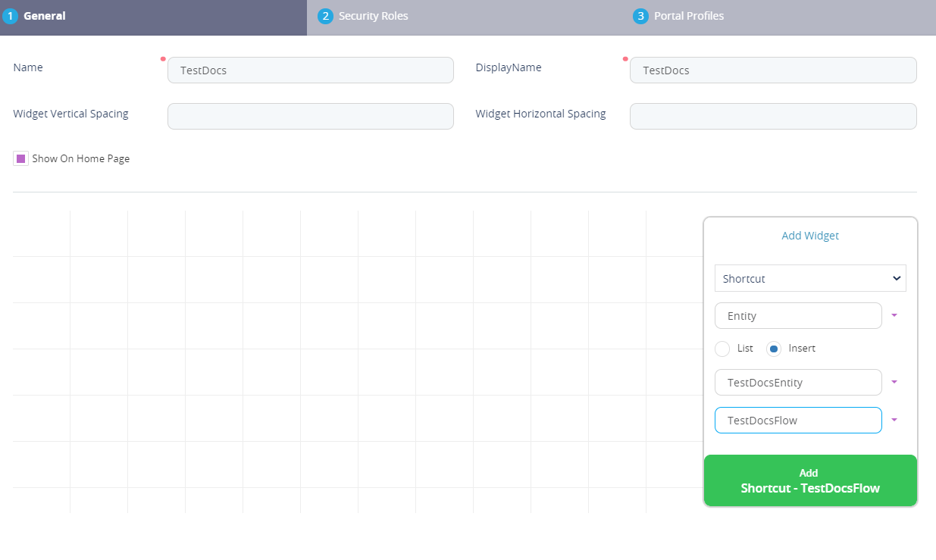Click the Widget Horizontal Spacing field

(x=772, y=116)
